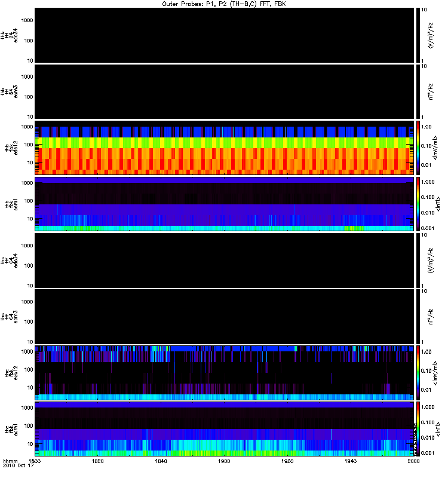
Task: Select the thb fbk edc12 spectrogram panel
Action: [x=225, y=148]
